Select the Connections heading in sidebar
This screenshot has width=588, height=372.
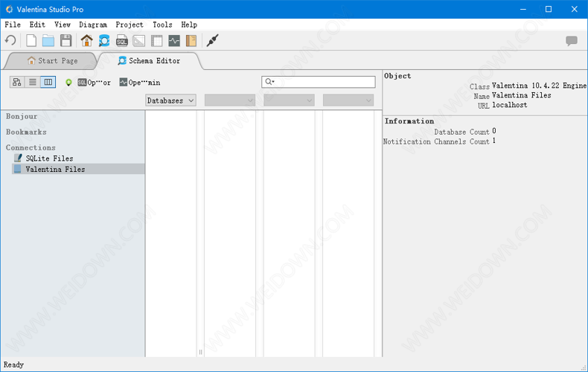31,148
